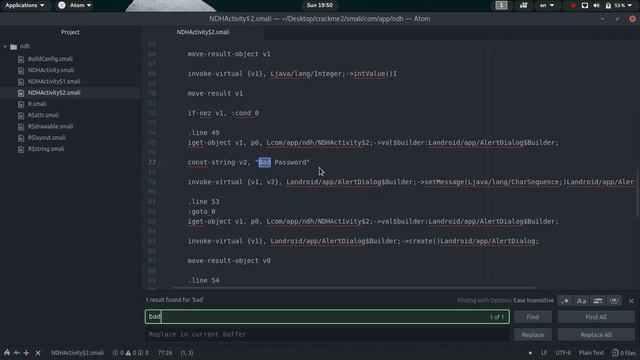This screenshot has width=640, height=360.
Task: Change the Plain Text grammar selector
Action: click(591, 353)
